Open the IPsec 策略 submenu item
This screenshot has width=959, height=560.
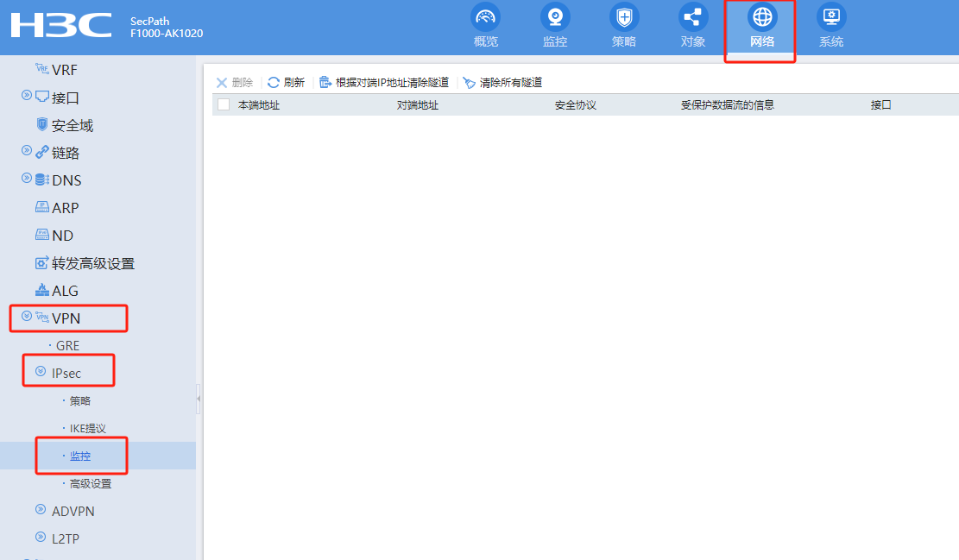[80, 401]
